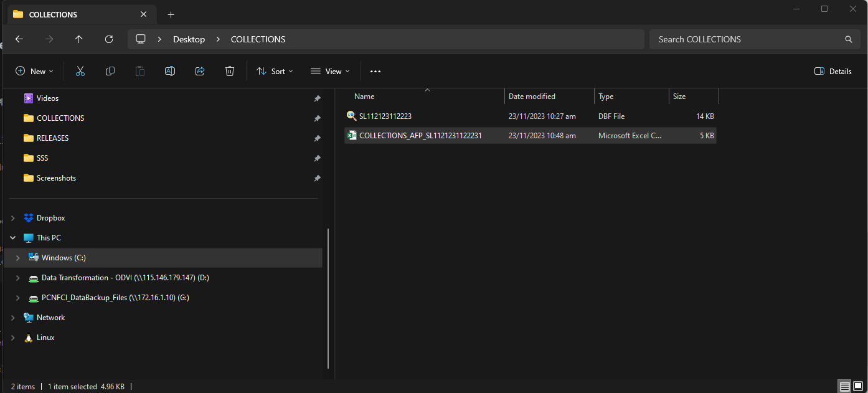The height and width of the screenshot is (393, 868).
Task: Click the Paste clipboard icon
Action: tap(140, 72)
